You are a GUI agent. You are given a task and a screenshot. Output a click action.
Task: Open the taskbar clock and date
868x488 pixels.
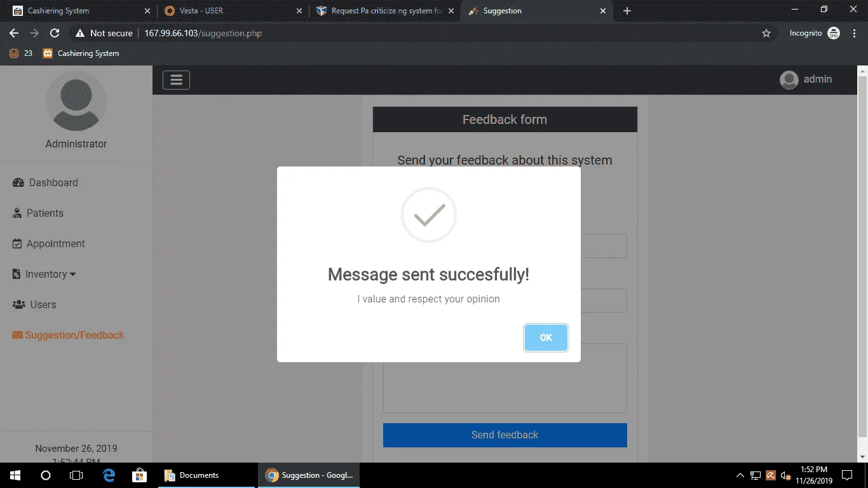point(814,475)
